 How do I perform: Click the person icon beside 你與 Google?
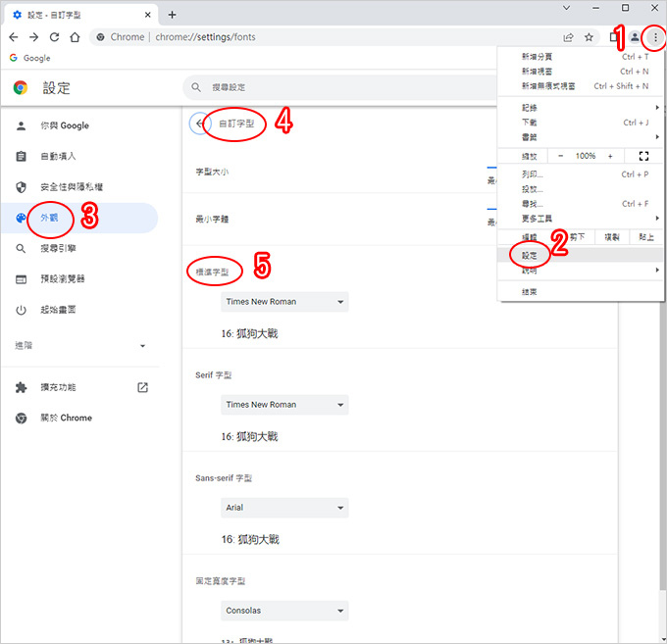coord(21,125)
